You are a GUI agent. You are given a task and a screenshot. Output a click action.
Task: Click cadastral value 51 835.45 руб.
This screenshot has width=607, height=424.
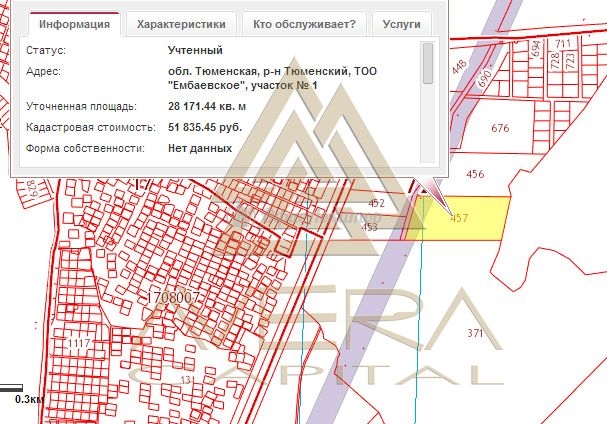pyautogui.click(x=205, y=127)
